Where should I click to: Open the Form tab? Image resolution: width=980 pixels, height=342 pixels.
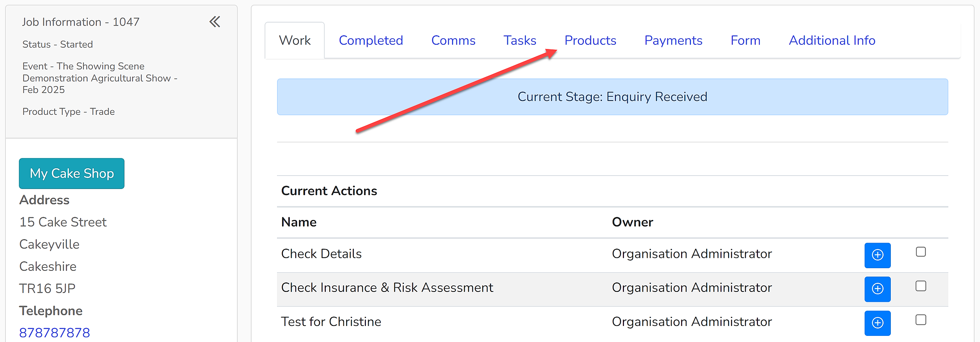tap(745, 40)
